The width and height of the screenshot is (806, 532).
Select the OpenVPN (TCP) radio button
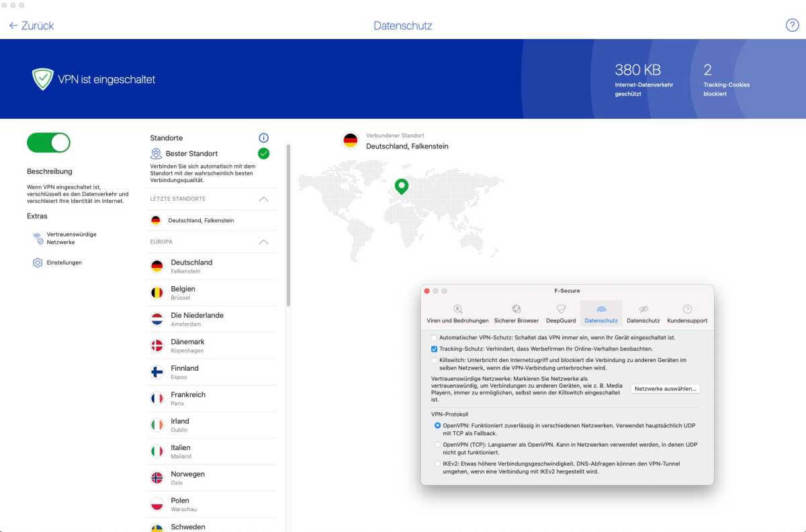(x=438, y=445)
